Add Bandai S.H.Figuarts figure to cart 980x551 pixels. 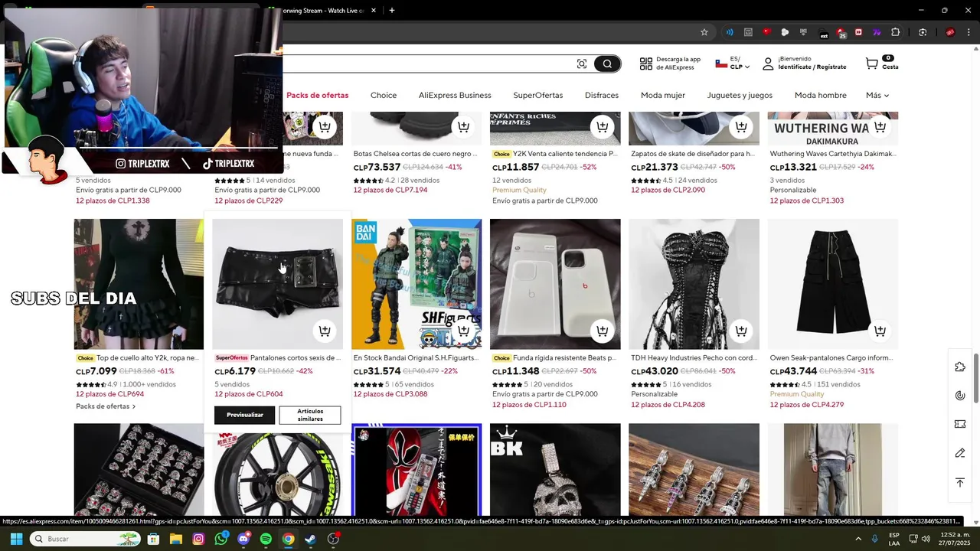tap(463, 331)
